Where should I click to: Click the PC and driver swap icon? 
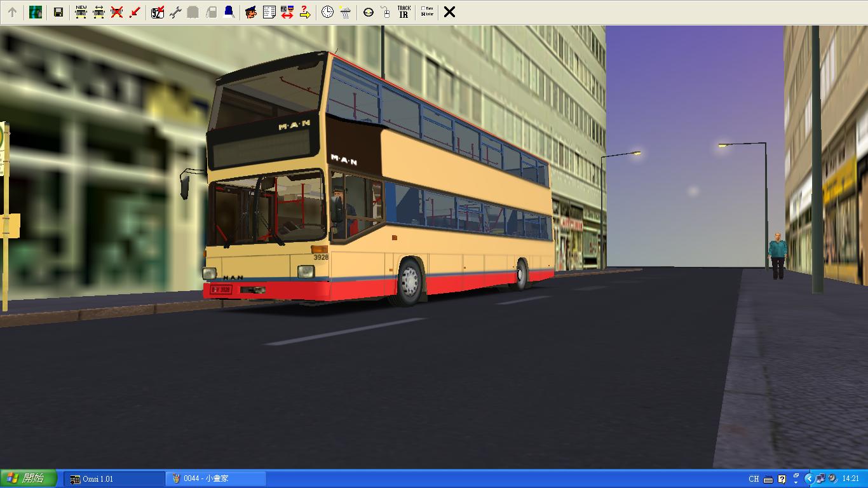[287, 12]
